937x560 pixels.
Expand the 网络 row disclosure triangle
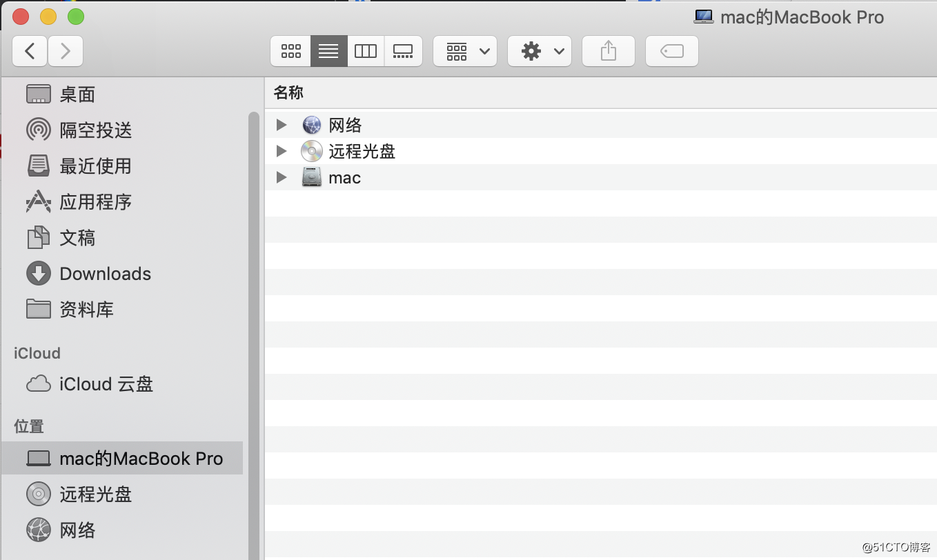281,125
